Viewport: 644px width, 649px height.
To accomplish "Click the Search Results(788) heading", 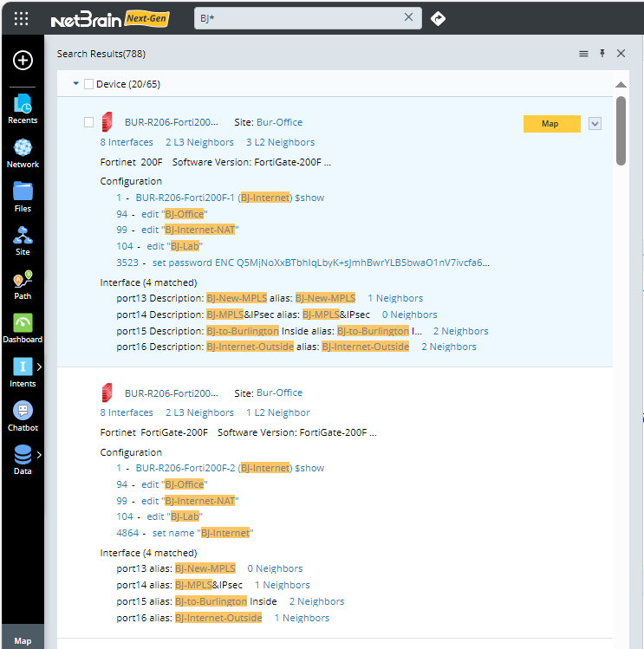I will 101,55.
